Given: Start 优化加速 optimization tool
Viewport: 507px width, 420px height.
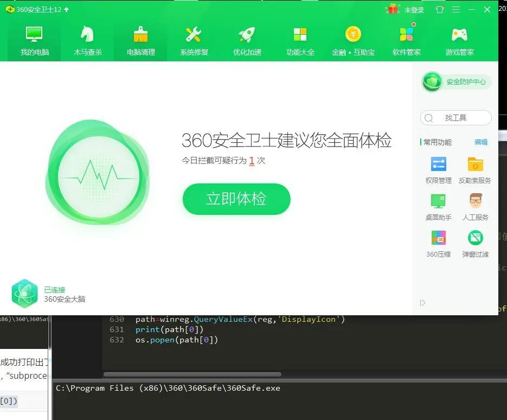Looking at the screenshot, I should [247, 39].
